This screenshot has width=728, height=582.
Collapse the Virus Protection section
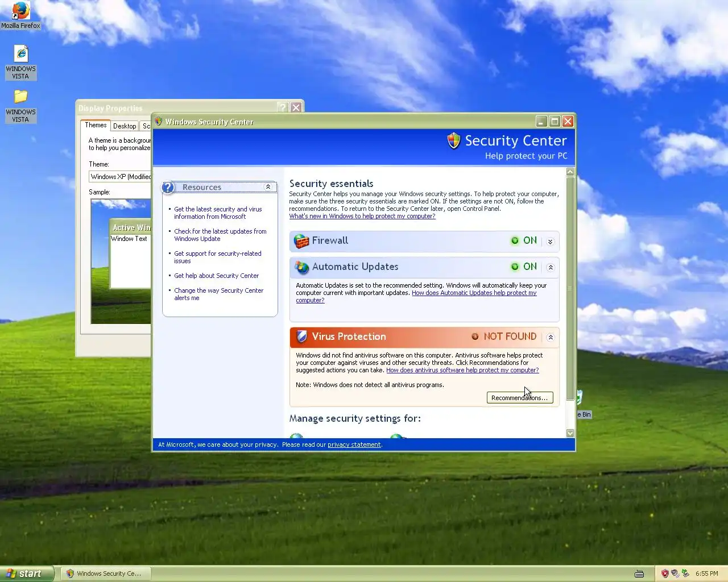[x=550, y=337]
